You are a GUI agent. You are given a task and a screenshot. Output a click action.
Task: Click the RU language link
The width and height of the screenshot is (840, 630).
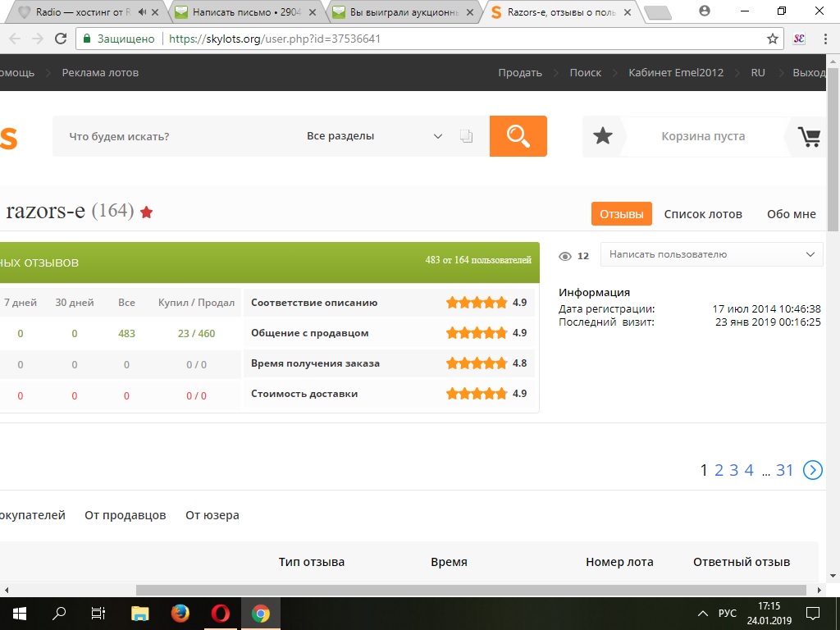coord(758,72)
